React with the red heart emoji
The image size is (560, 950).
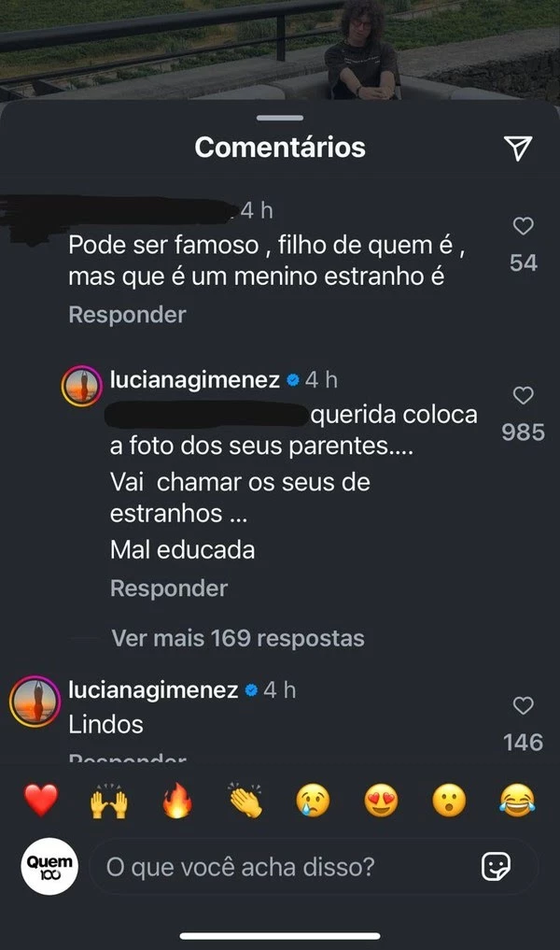pos(41,801)
